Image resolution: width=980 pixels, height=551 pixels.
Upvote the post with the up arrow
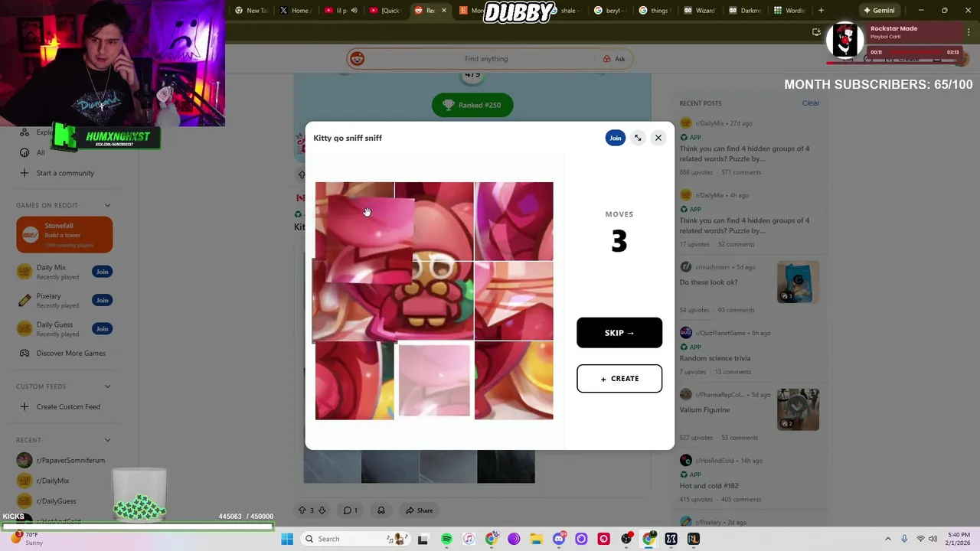click(x=302, y=510)
